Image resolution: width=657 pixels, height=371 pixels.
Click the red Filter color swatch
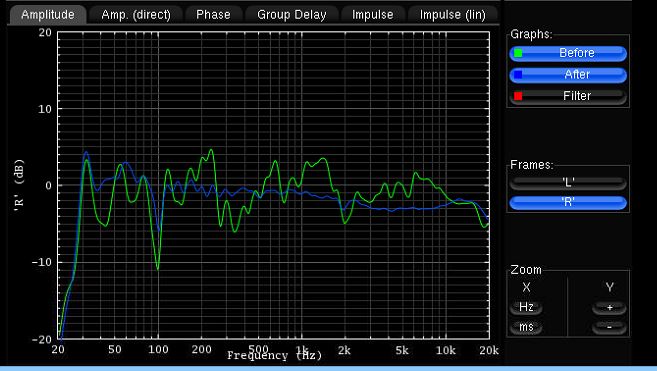[x=518, y=96]
